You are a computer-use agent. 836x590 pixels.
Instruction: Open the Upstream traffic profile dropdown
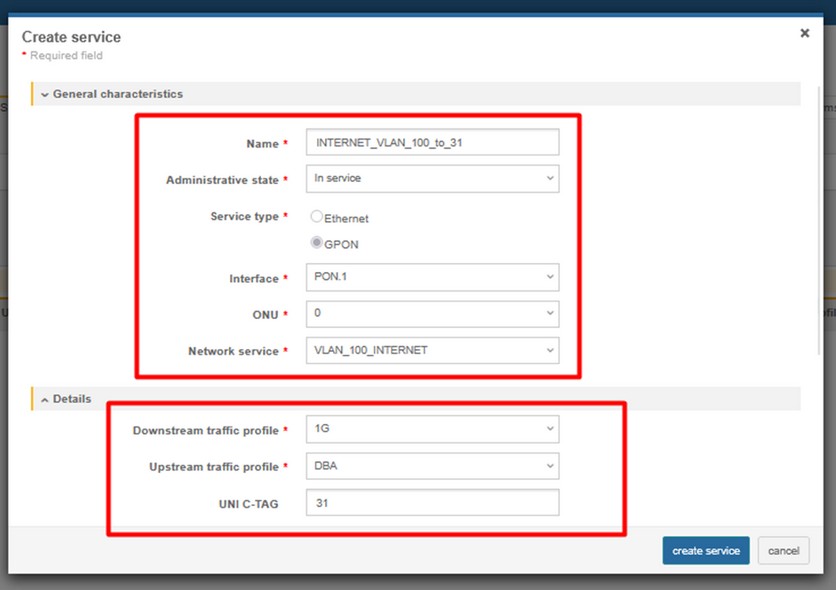431,466
